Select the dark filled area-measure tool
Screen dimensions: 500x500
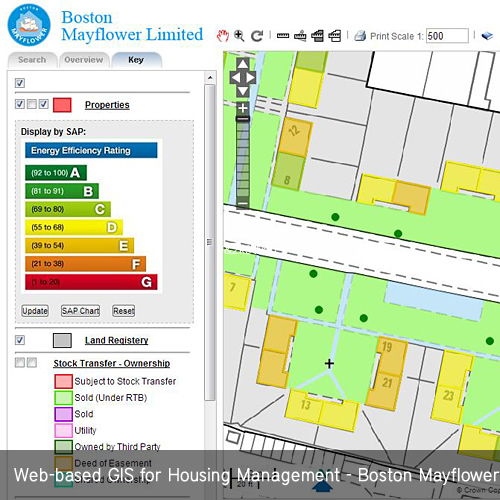click(317, 36)
